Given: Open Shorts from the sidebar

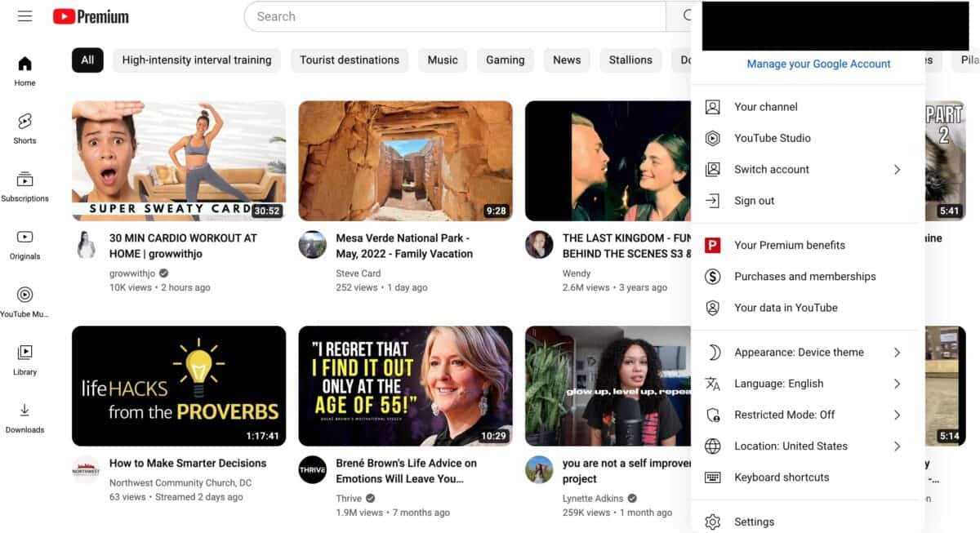Looking at the screenshot, I should click(x=24, y=129).
